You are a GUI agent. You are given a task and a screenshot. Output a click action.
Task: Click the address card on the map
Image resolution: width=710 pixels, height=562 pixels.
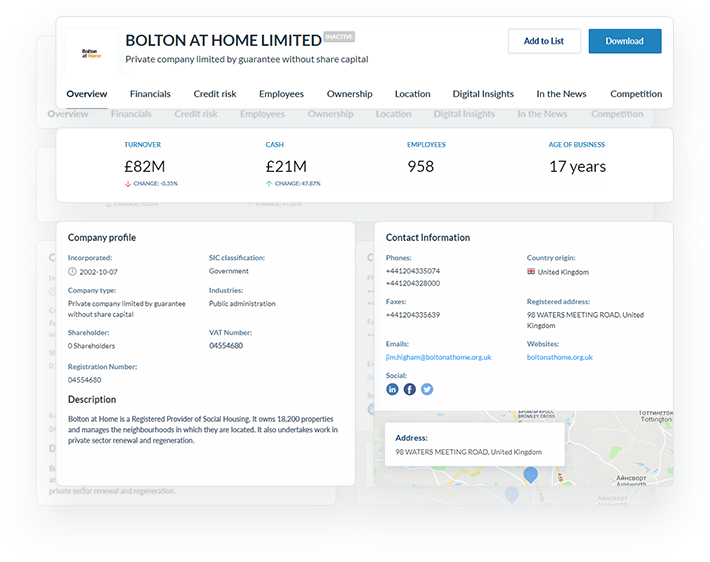coord(475,444)
